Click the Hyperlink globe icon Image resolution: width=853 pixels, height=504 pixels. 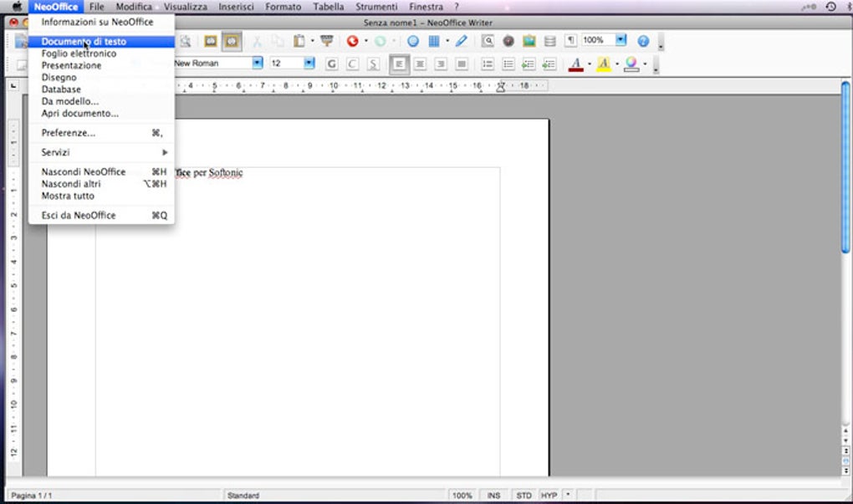coord(413,41)
